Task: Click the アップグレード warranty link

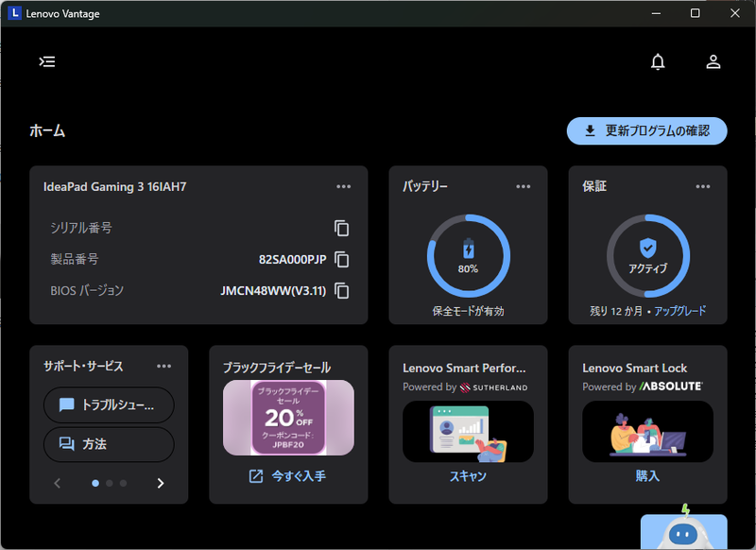Action: 679,311
